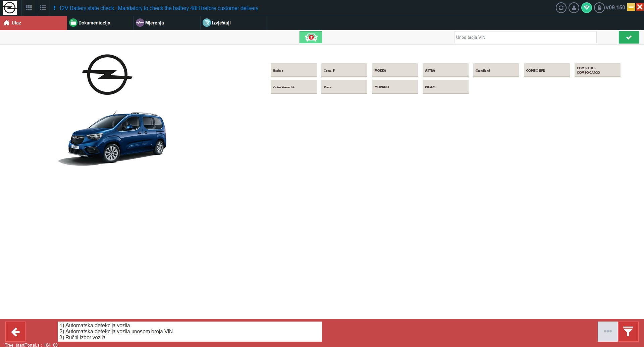This screenshot has height=347, width=644.
Task: Close the application with red X
Action: click(640, 7)
